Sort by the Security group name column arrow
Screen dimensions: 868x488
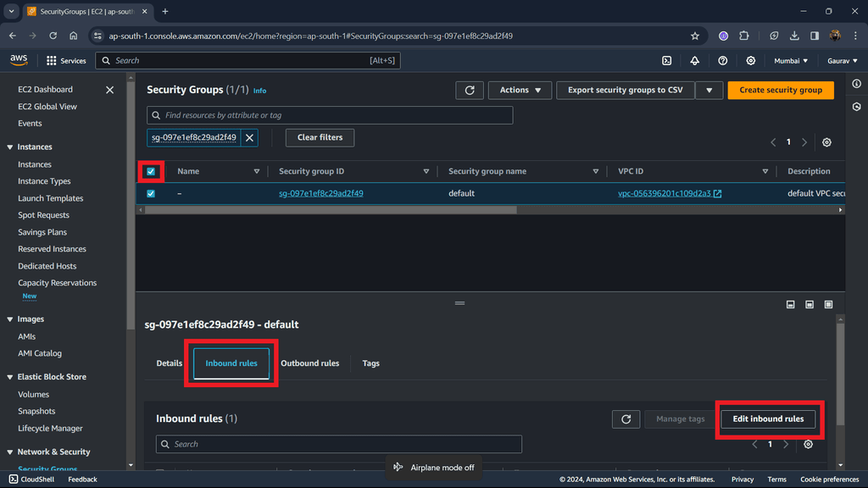pyautogui.click(x=596, y=171)
